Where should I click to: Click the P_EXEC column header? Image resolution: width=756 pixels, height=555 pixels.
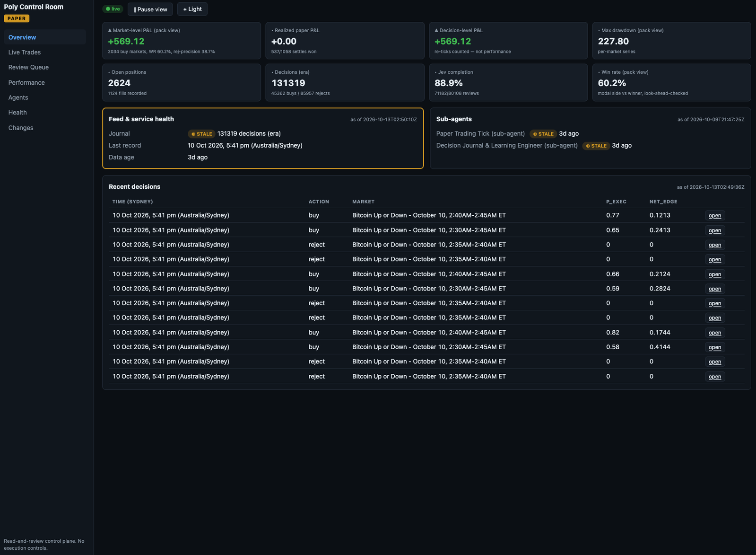[616, 202]
